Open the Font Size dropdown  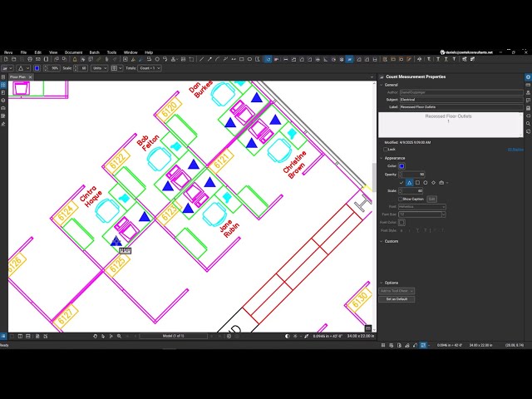(x=422, y=214)
